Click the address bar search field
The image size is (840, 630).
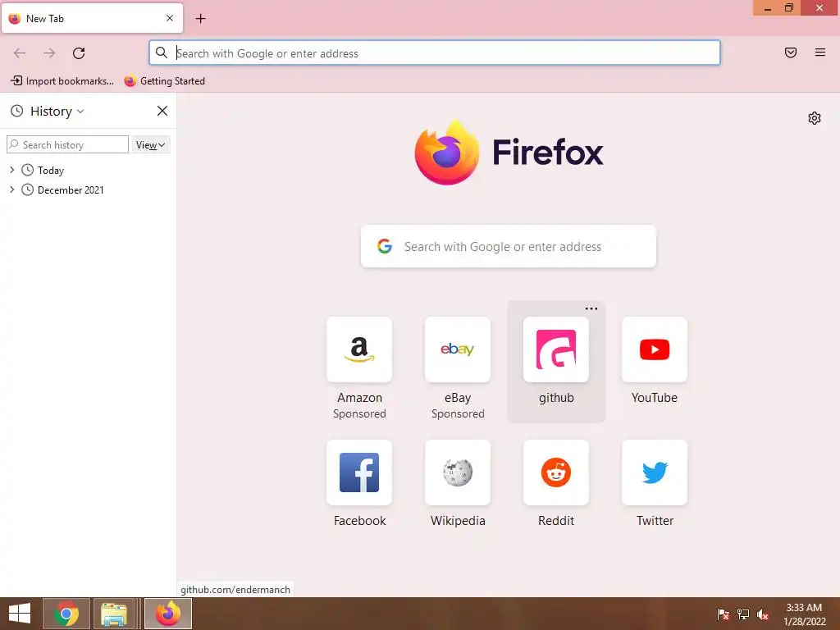pos(435,52)
